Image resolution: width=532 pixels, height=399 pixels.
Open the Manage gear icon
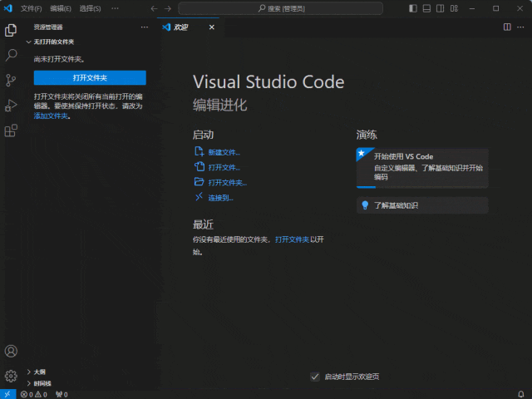pos(11,376)
